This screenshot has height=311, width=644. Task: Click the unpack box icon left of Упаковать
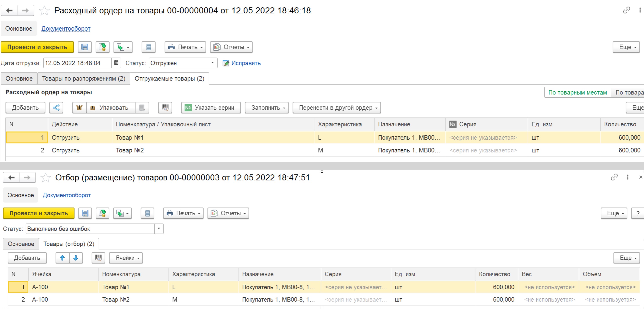79,108
